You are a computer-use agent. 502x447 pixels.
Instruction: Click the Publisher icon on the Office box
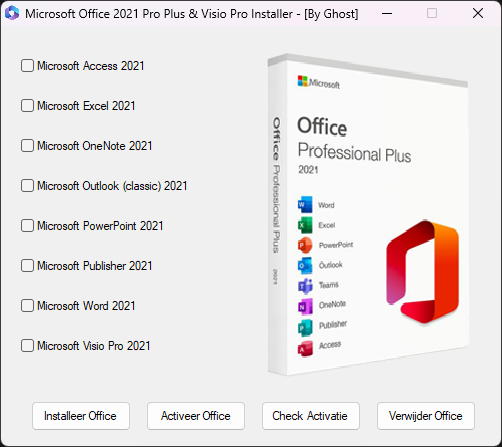[305, 328]
